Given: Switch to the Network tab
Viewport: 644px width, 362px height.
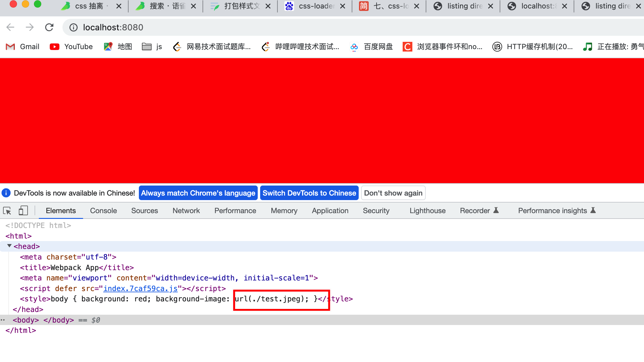Looking at the screenshot, I should (x=186, y=211).
